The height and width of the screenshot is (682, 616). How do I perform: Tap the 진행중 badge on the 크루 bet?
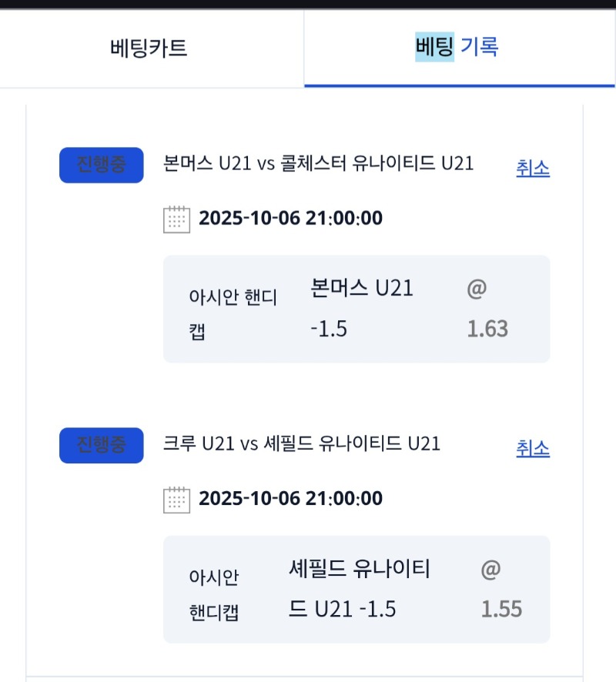pos(102,445)
